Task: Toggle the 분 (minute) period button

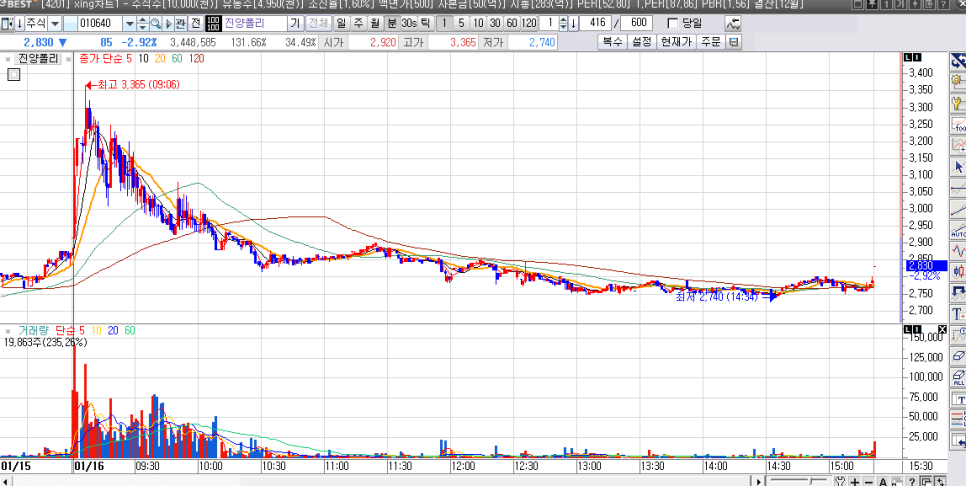Action: point(391,24)
